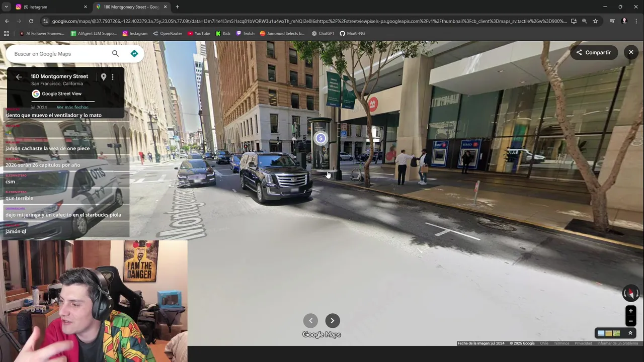Open the media controls icon
644x362 pixels.
[x=612, y=21]
